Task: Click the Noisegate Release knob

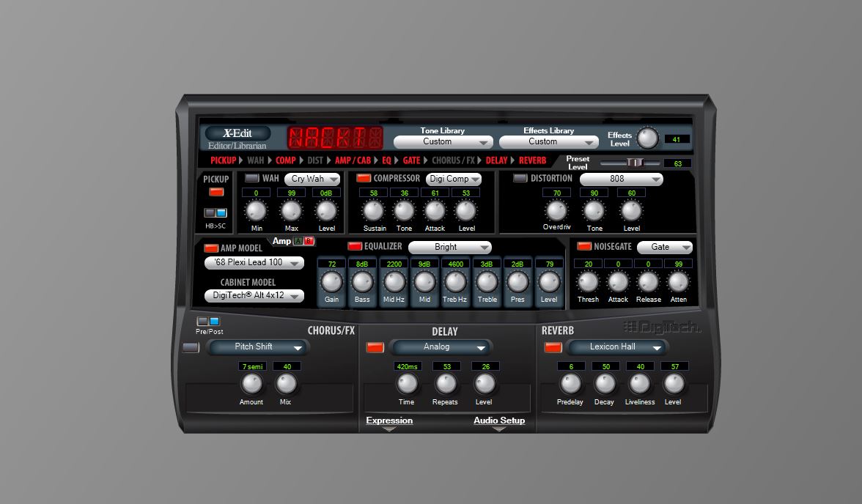Action: 648,282
